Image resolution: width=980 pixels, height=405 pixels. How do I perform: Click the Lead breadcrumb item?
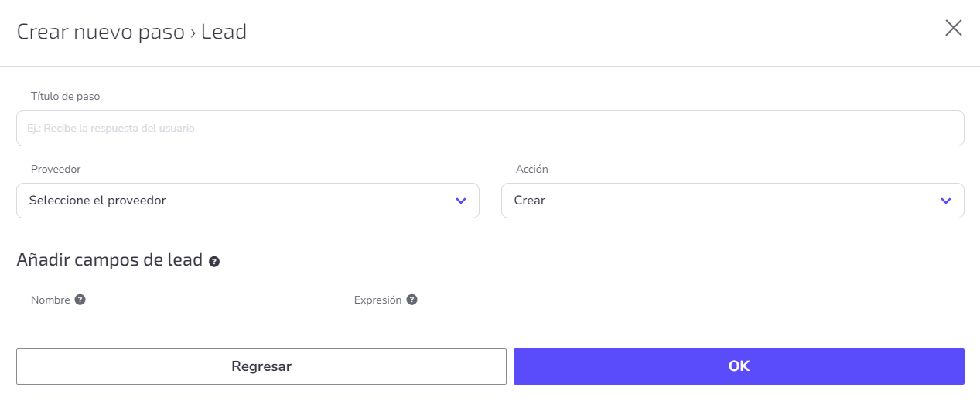(x=224, y=32)
